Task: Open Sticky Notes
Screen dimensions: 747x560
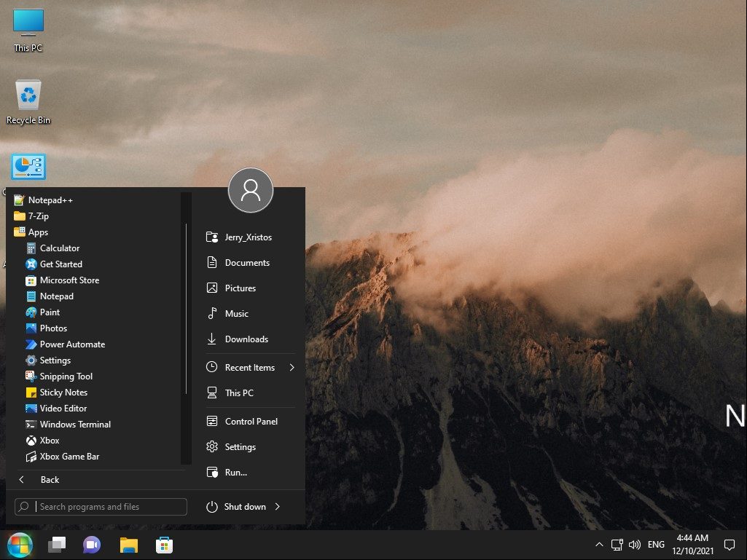Action: 63,393
